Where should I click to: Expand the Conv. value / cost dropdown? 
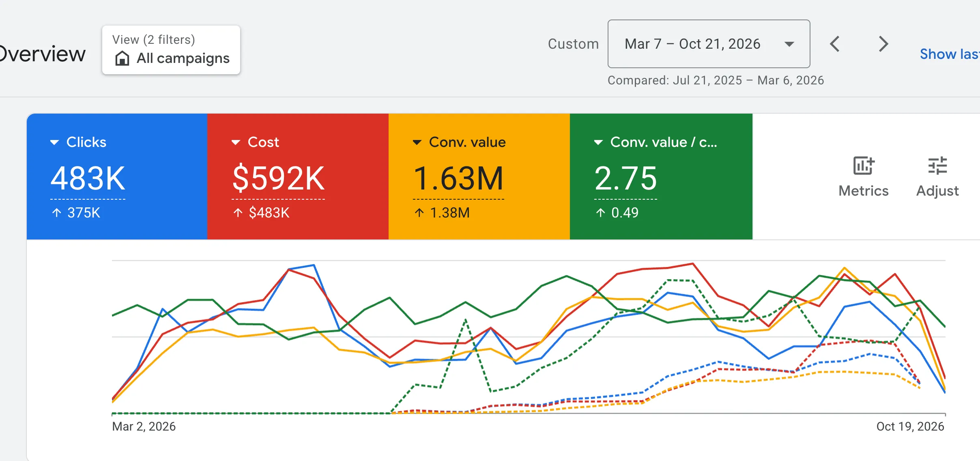pos(598,142)
